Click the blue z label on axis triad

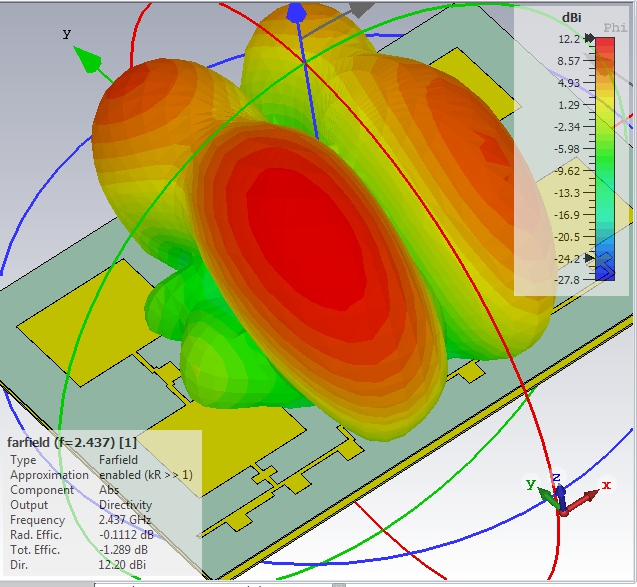coord(557,478)
